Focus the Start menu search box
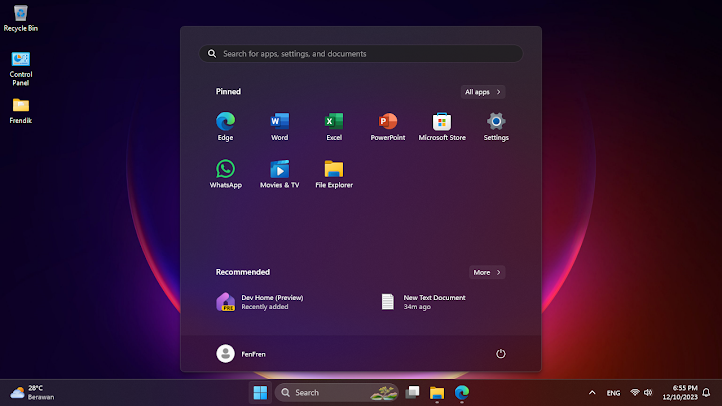Screen dimensions: 722x406 [361, 54]
